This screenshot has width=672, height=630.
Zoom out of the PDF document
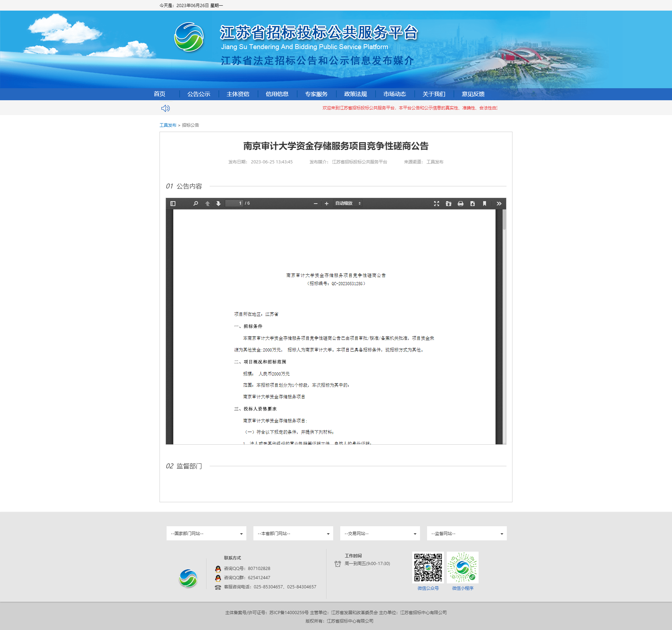coord(316,204)
